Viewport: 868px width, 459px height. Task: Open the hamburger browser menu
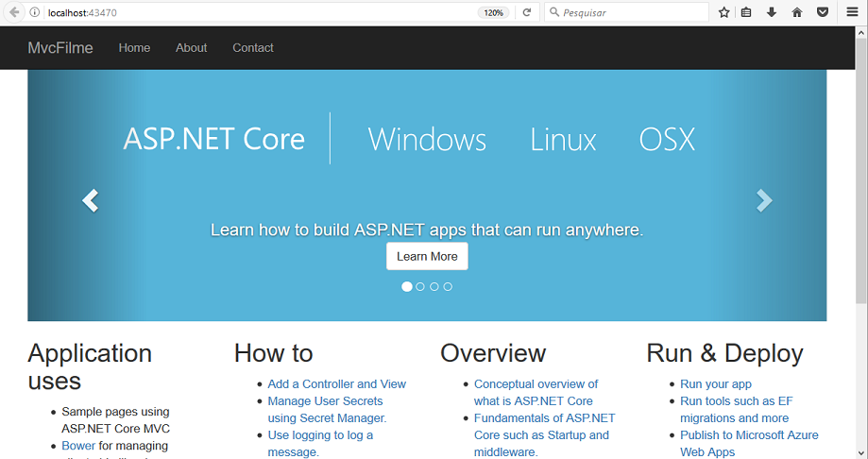point(853,12)
